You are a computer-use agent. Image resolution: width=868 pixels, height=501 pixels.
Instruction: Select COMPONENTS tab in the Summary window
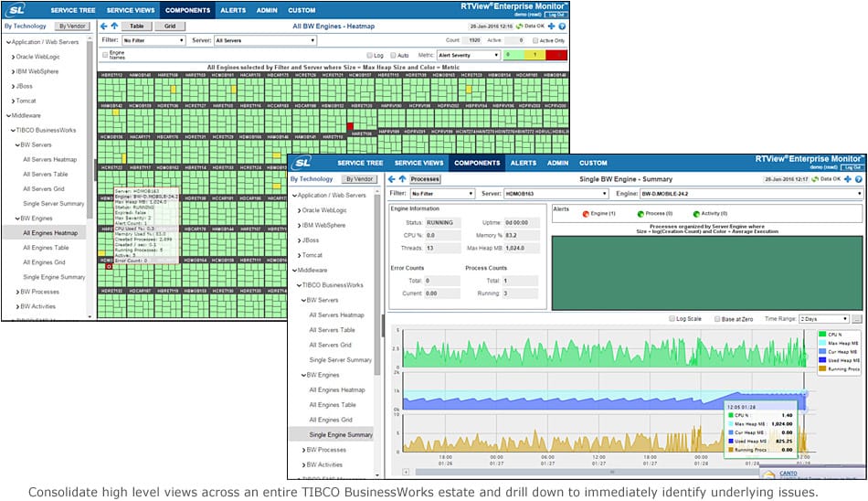pos(477,163)
